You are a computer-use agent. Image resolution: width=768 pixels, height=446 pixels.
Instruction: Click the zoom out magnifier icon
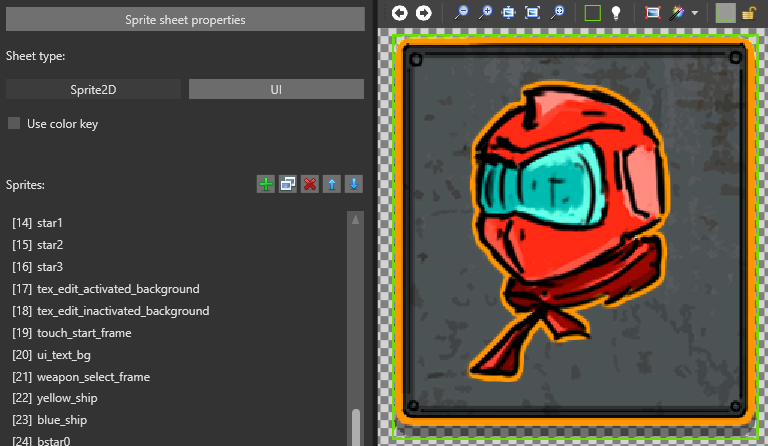(x=460, y=13)
